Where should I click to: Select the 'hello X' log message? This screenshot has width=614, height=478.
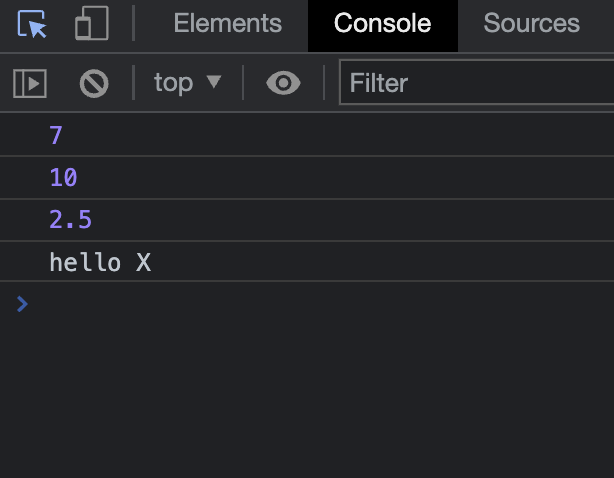(x=100, y=263)
